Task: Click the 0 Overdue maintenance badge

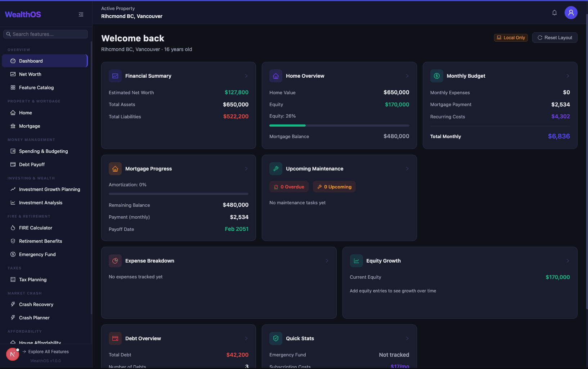Action: pyautogui.click(x=288, y=187)
